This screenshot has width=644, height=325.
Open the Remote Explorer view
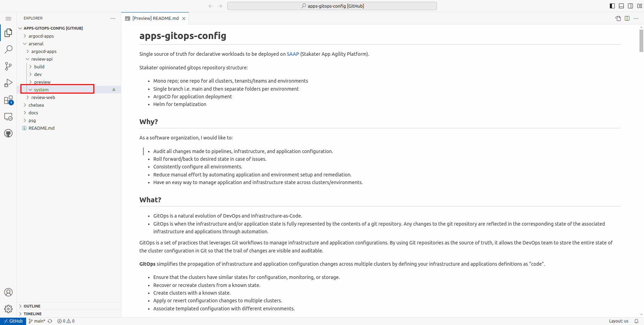point(8,117)
